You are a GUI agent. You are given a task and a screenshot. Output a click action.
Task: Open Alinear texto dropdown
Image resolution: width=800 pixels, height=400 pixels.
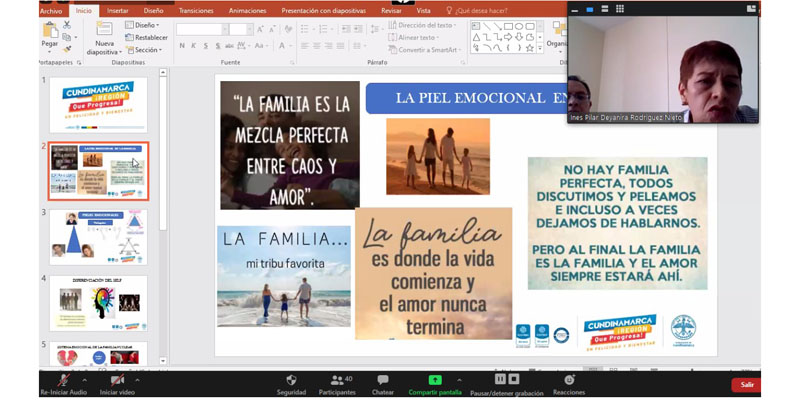(x=414, y=37)
